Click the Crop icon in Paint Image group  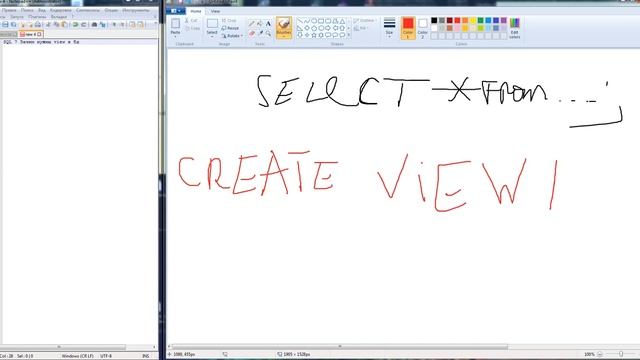pos(224,20)
